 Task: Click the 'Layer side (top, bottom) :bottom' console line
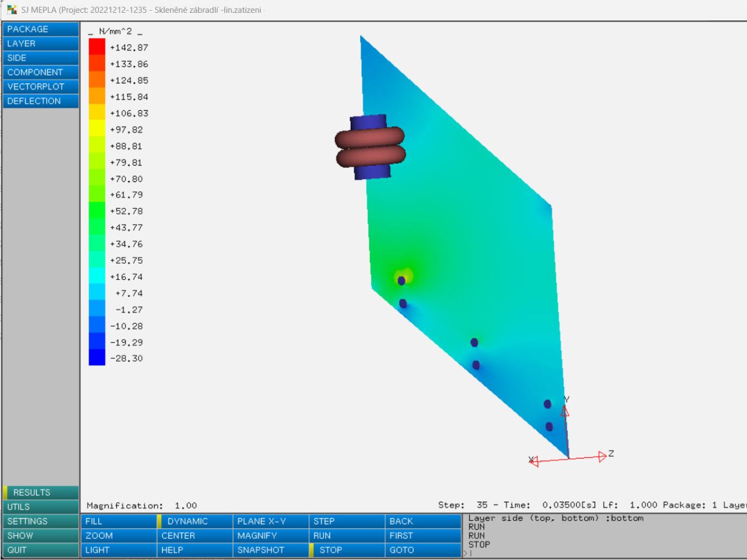click(556, 518)
